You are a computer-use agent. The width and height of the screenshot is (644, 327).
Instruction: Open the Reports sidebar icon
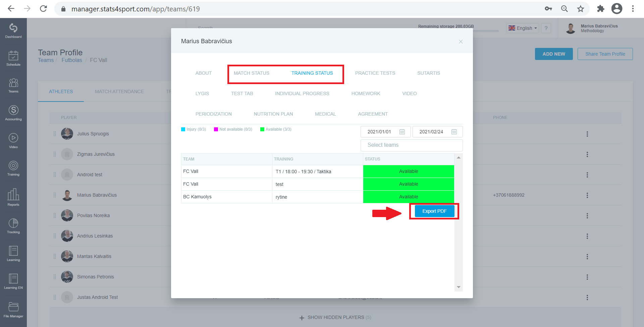13,197
